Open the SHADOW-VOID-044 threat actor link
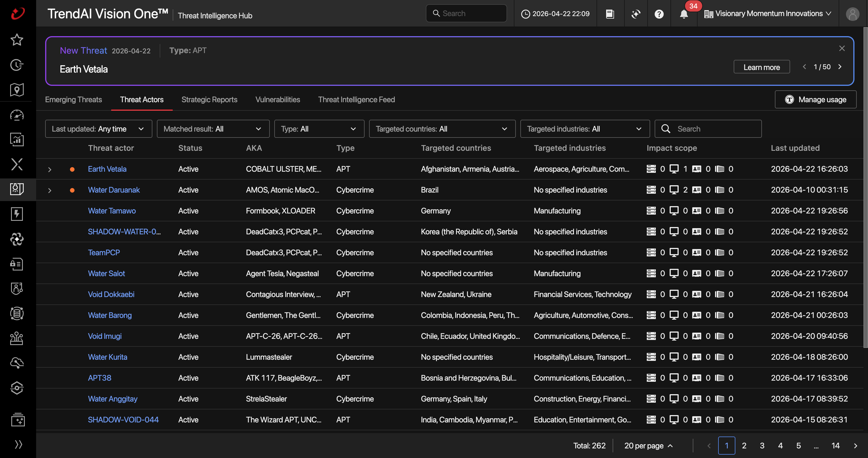Screen dimensions: 868x458 tap(123, 420)
